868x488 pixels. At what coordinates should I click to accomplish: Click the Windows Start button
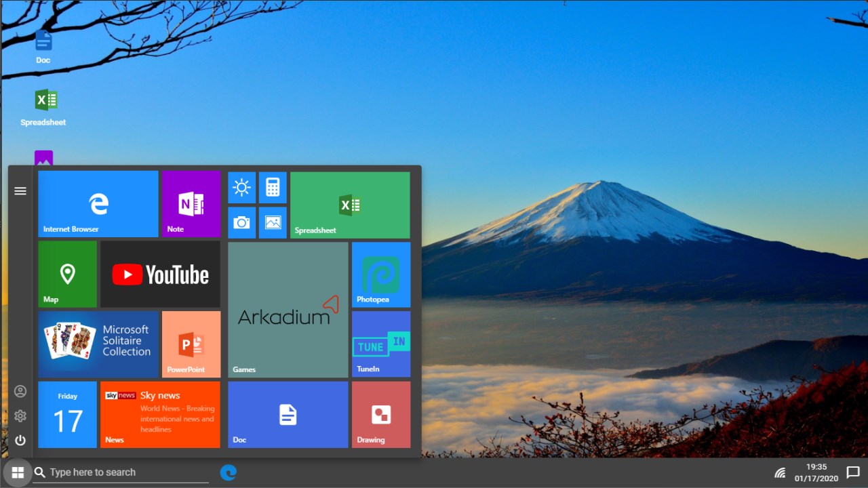pyautogui.click(x=18, y=472)
